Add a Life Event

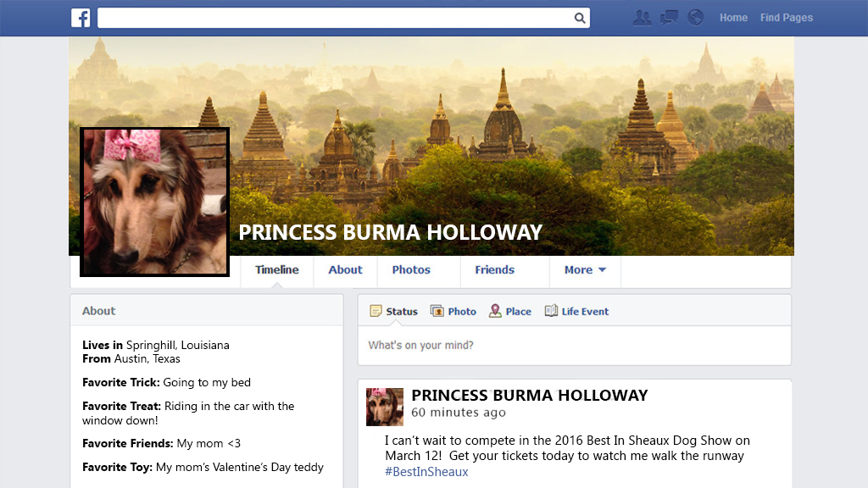pos(576,311)
